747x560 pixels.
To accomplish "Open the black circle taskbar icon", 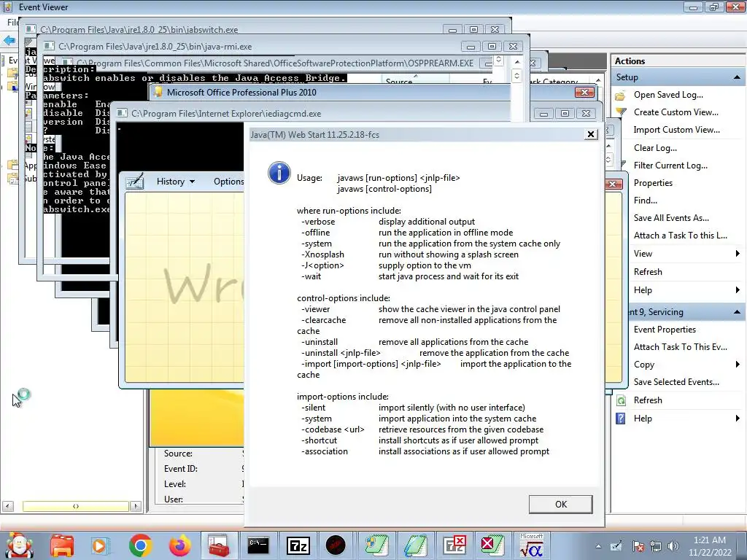I will click(336, 545).
